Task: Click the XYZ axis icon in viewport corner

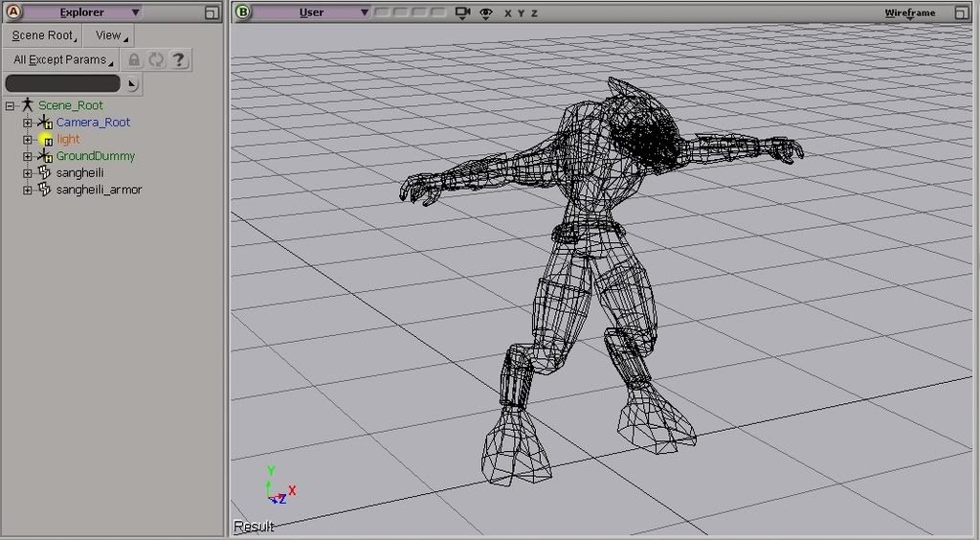Action: click(279, 486)
